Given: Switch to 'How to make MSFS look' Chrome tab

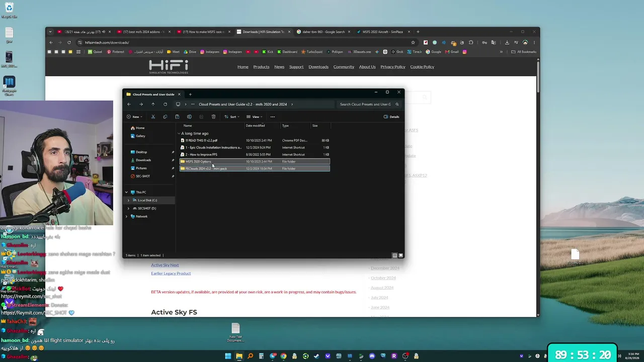Looking at the screenshot, I should 203,32.
